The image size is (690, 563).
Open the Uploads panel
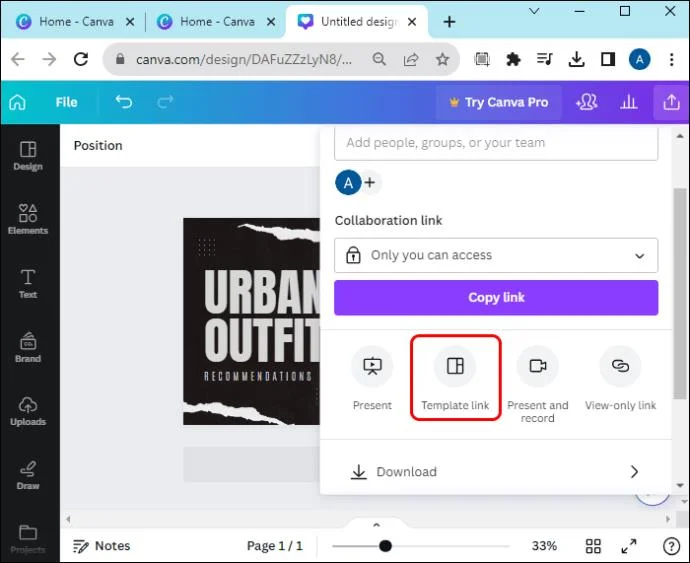tap(28, 412)
